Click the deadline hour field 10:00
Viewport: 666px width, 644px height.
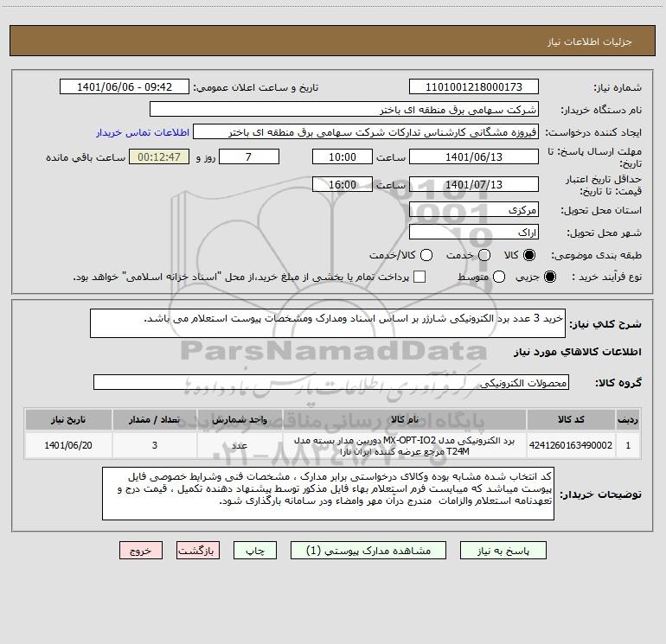point(343,156)
